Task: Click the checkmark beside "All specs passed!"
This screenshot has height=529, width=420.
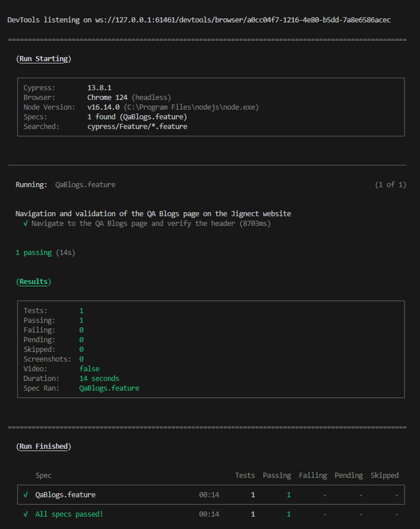Action: pyautogui.click(x=26, y=514)
